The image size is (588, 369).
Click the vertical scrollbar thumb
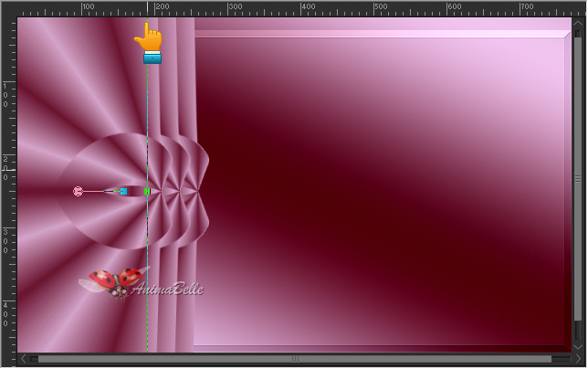click(578, 179)
